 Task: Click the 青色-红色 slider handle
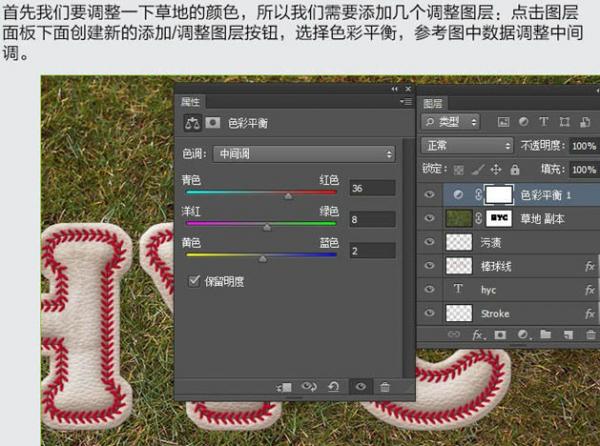click(288, 197)
